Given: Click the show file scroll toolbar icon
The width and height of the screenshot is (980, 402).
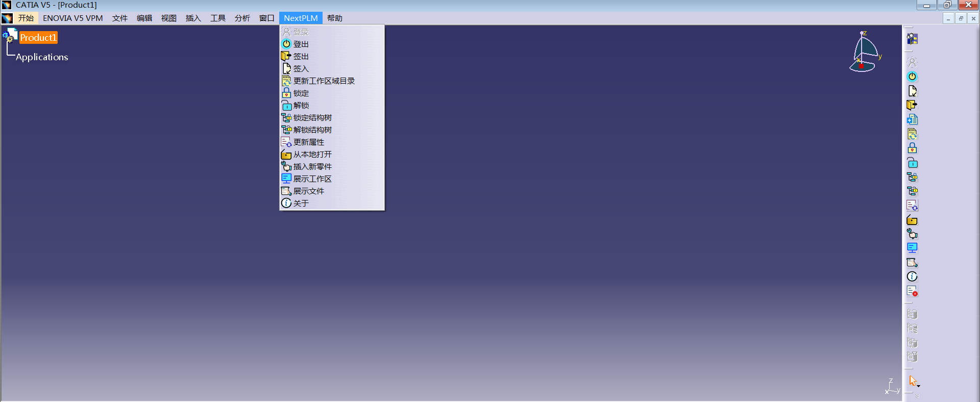Looking at the screenshot, I should click(912, 262).
